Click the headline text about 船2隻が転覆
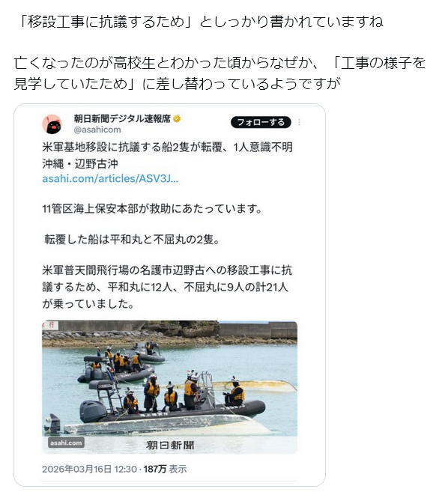This screenshot has width=448, height=498. (x=168, y=156)
